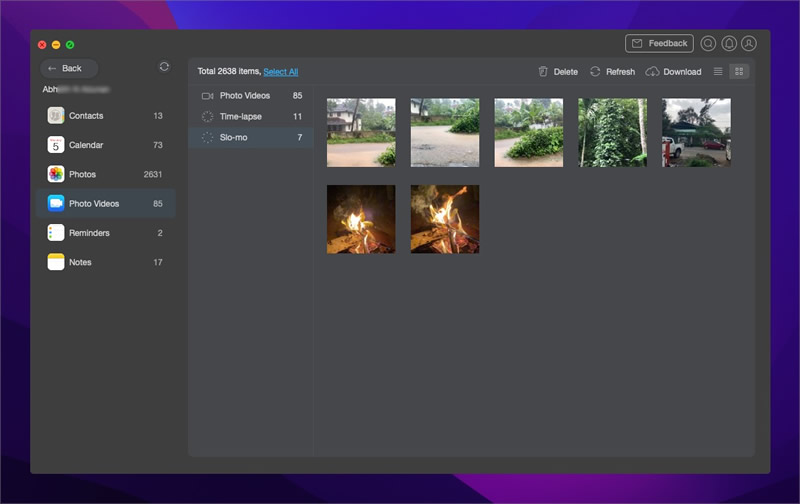Click the Slo-mo count 7

click(x=299, y=137)
